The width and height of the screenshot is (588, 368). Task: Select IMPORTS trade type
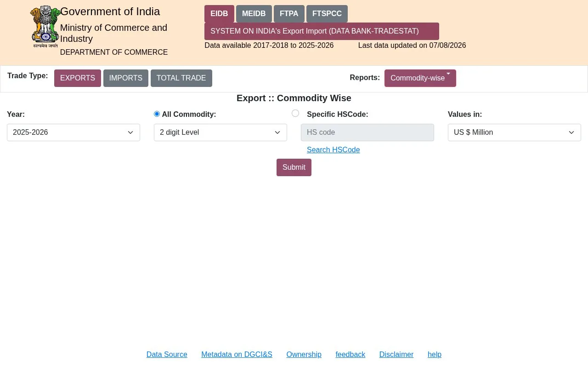tap(126, 78)
